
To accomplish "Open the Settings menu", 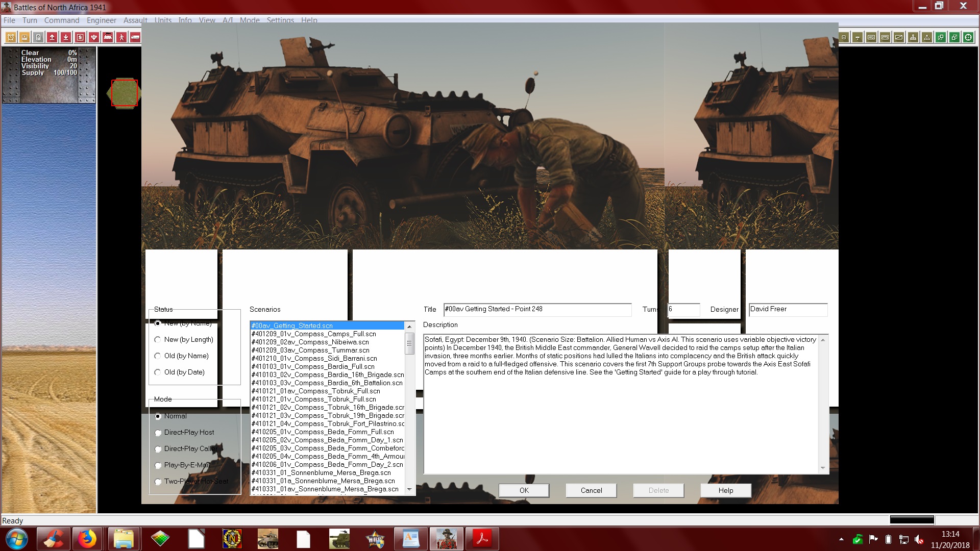I will click(x=280, y=20).
